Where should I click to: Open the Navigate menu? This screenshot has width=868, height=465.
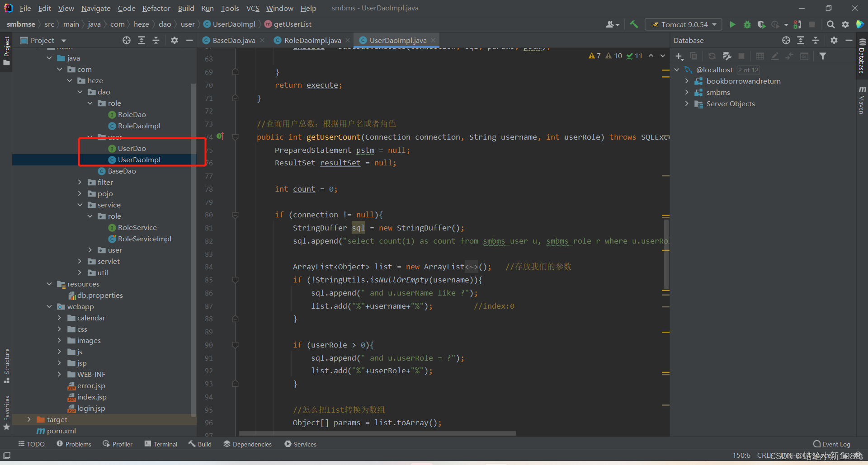click(96, 8)
